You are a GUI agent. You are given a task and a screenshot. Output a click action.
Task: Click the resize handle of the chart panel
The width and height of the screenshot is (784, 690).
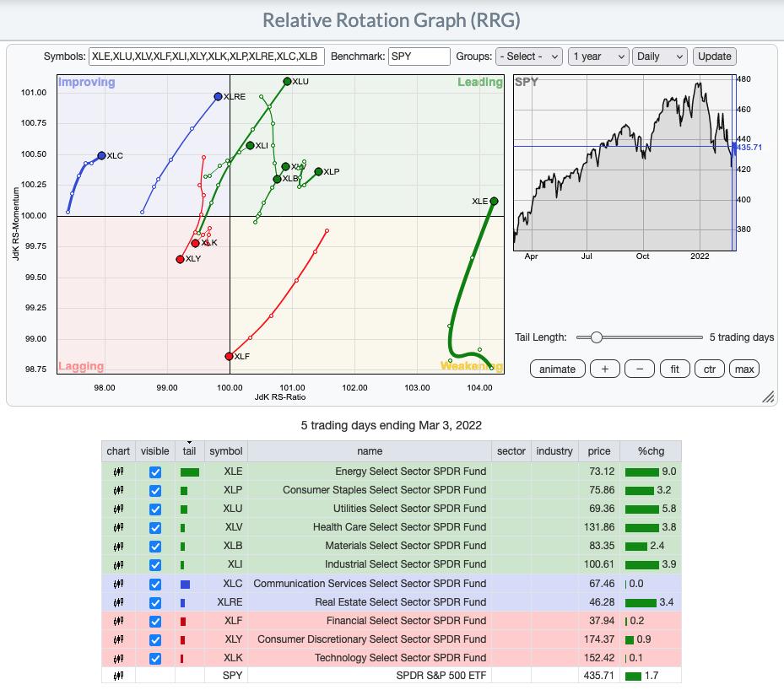tap(769, 396)
